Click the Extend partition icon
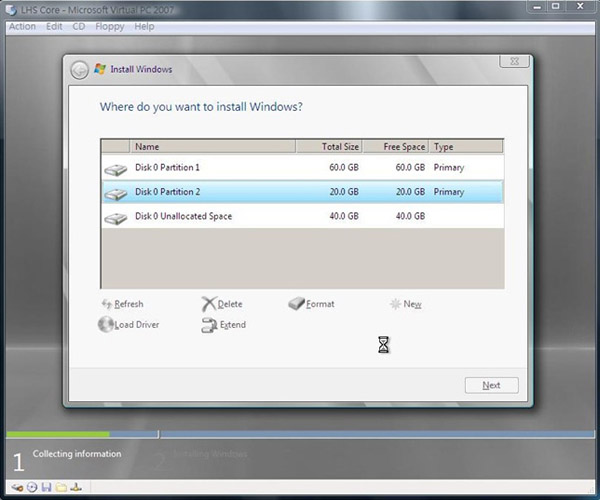The width and height of the screenshot is (600, 500). (208, 325)
